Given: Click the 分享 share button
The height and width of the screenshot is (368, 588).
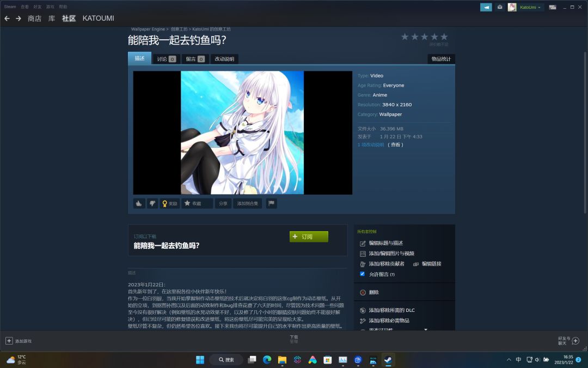Looking at the screenshot, I should click(223, 203).
